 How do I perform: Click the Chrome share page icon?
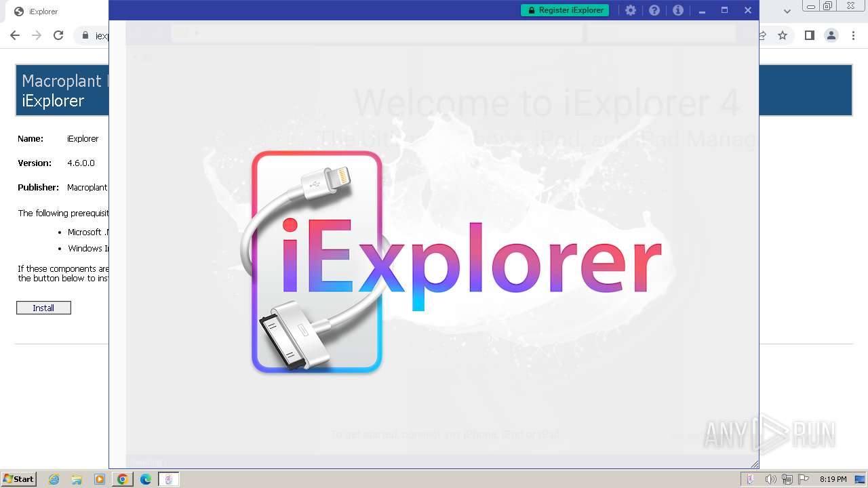coord(762,35)
